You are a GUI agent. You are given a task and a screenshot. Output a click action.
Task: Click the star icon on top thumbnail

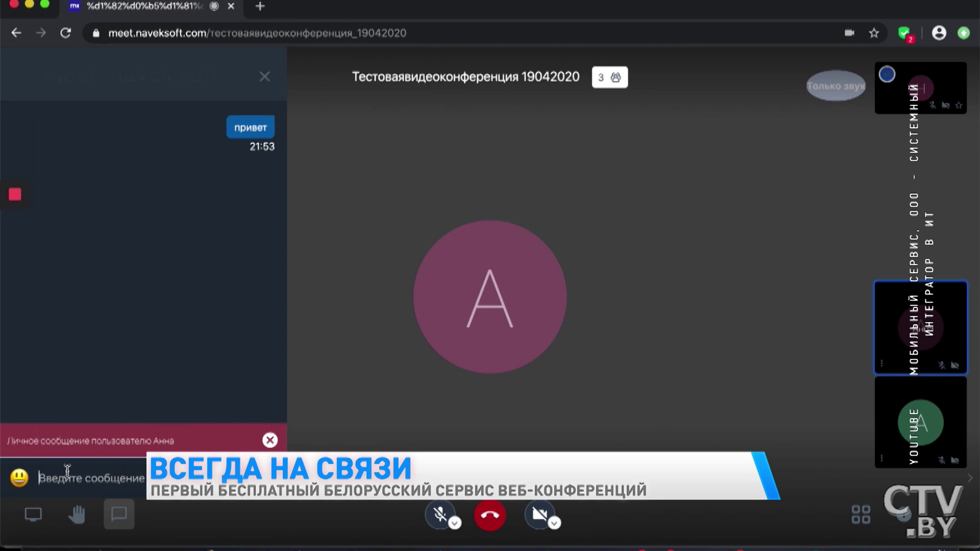tap(959, 105)
